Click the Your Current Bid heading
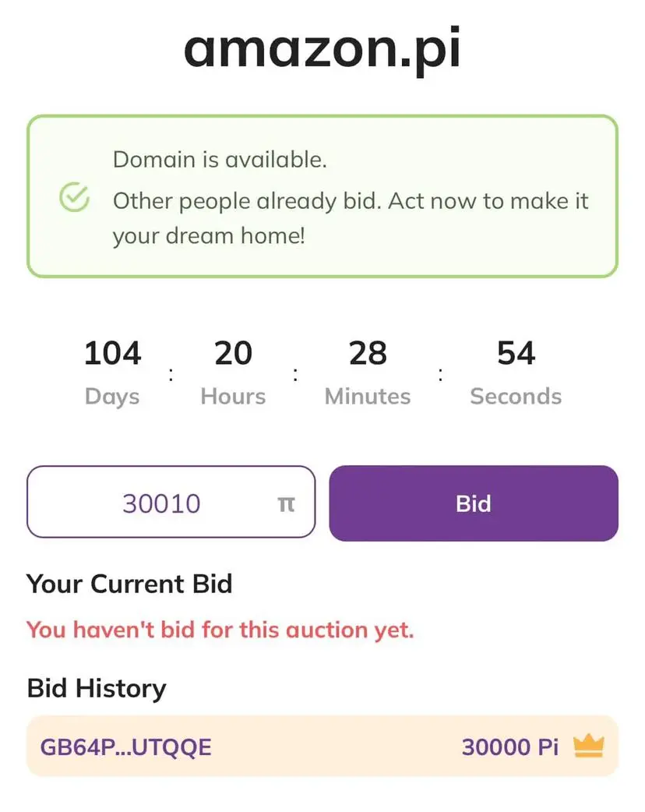645x812 pixels. pos(129,584)
